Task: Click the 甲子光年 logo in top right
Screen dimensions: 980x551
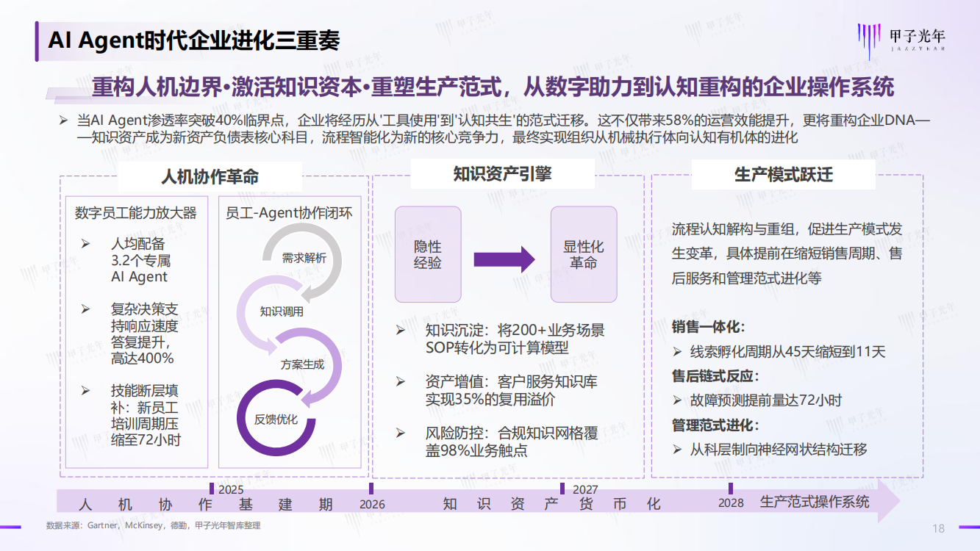Action: [901, 38]
